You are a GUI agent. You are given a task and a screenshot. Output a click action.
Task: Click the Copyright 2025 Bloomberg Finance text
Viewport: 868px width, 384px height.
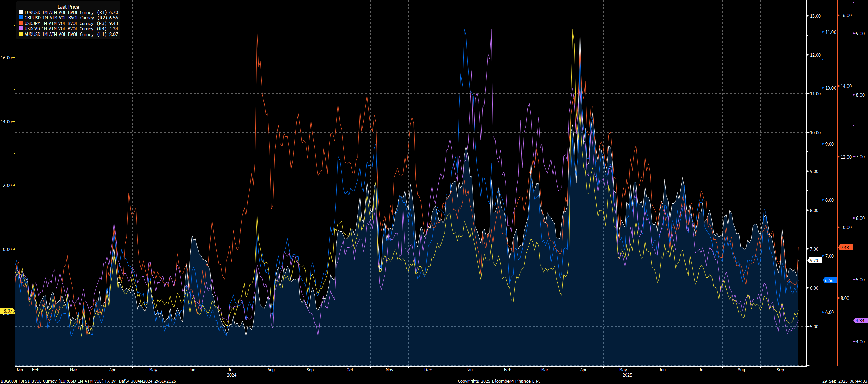point(499,381)
